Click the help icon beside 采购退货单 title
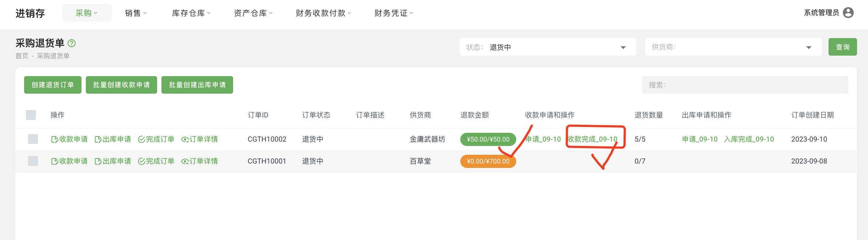The width and height of the screenshot is (868, 240). [72, 43]
